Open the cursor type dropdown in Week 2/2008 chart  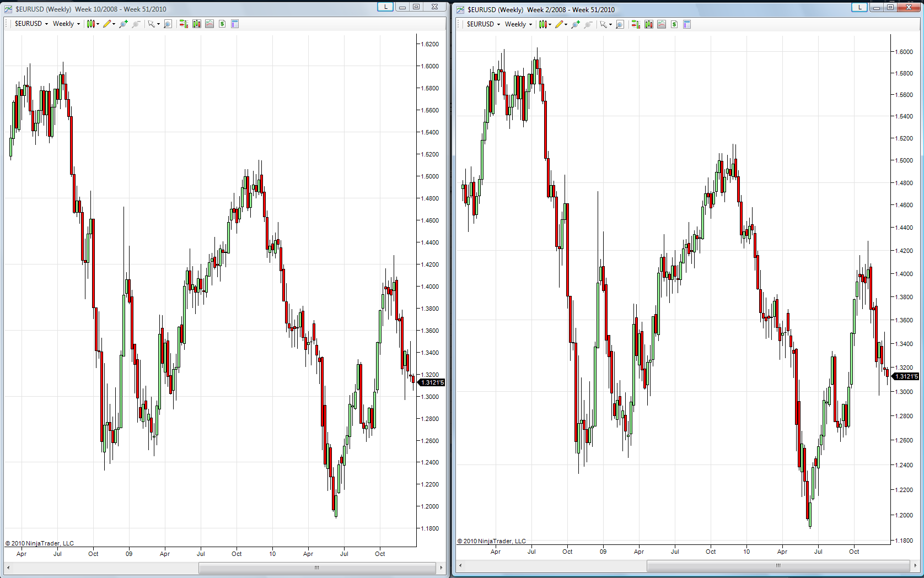605,24
